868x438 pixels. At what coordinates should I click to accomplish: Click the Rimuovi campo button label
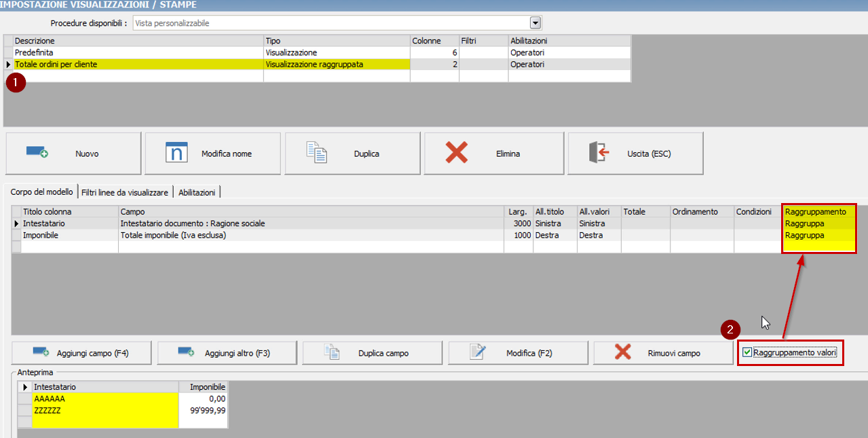pyautogui.click(x=675, y=353)
